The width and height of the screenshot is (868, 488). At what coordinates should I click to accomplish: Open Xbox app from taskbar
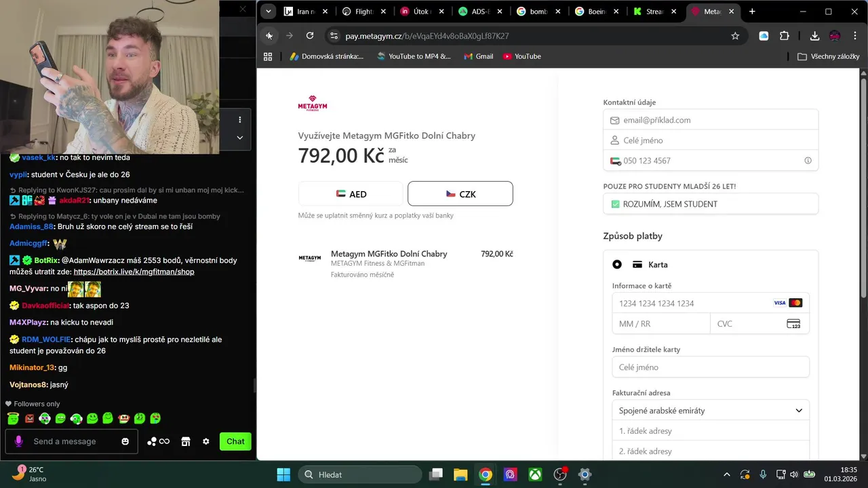535,474
